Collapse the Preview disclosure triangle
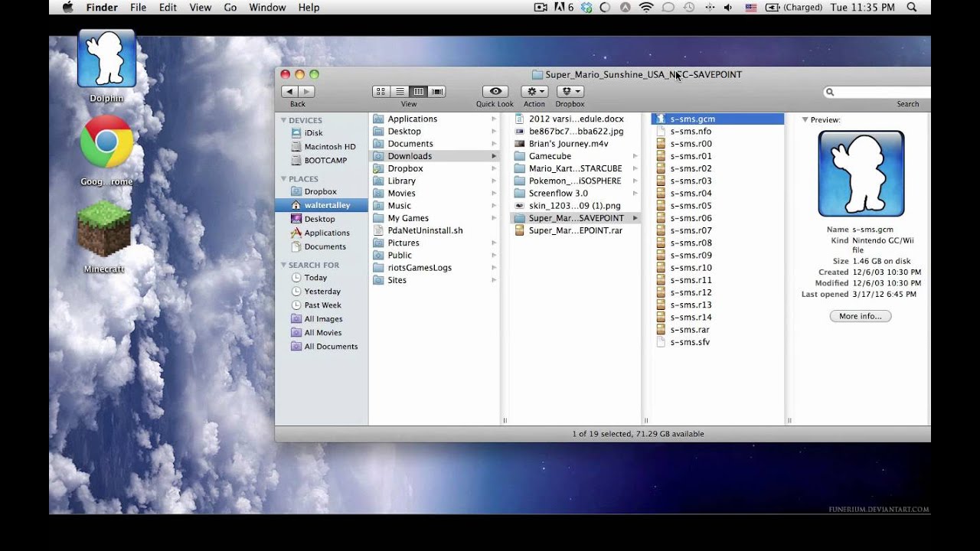This screenshot has height=551, width=980. [805, 120]
